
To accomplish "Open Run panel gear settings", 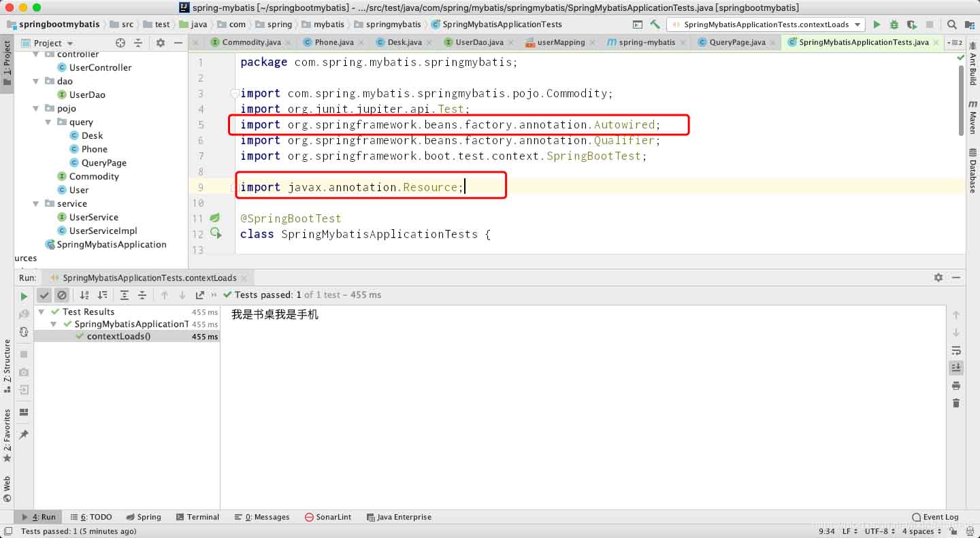I will (938, 278).
